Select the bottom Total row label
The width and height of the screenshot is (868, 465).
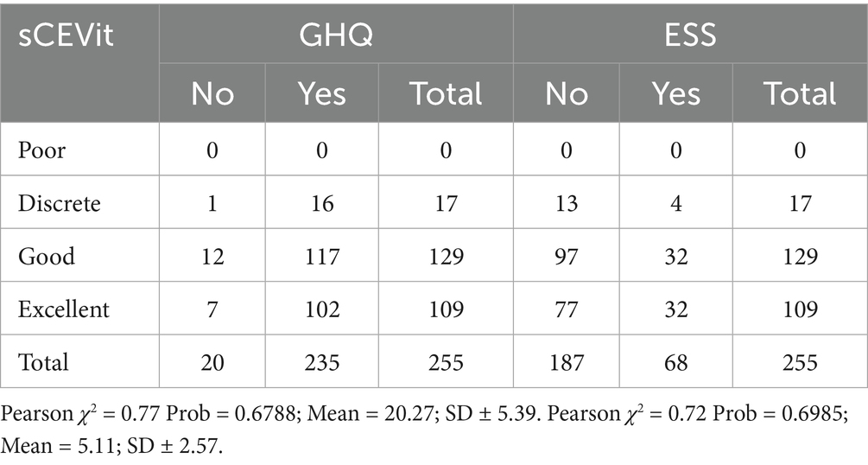pos(43,362)
